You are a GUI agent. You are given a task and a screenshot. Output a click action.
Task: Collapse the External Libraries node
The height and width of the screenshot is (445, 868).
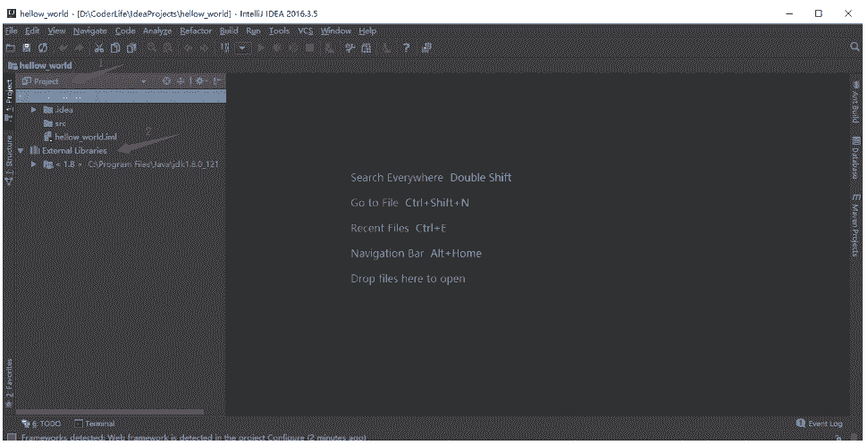tap(21, 151)
